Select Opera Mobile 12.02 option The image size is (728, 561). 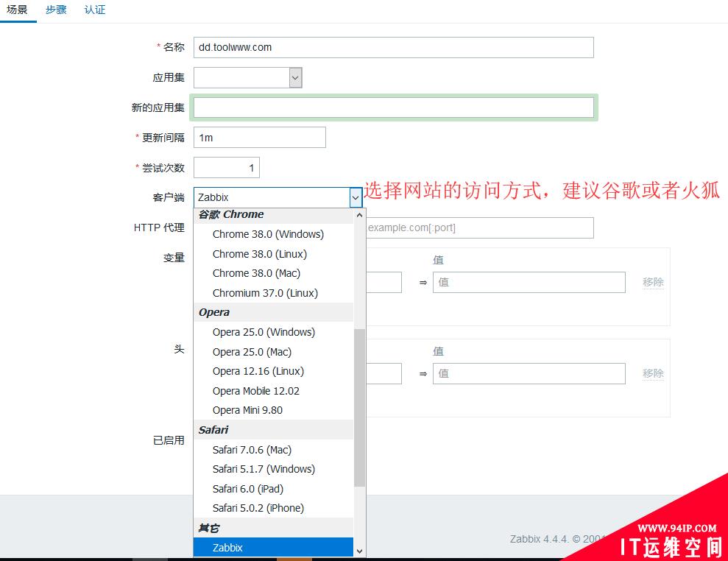point(273,391)
